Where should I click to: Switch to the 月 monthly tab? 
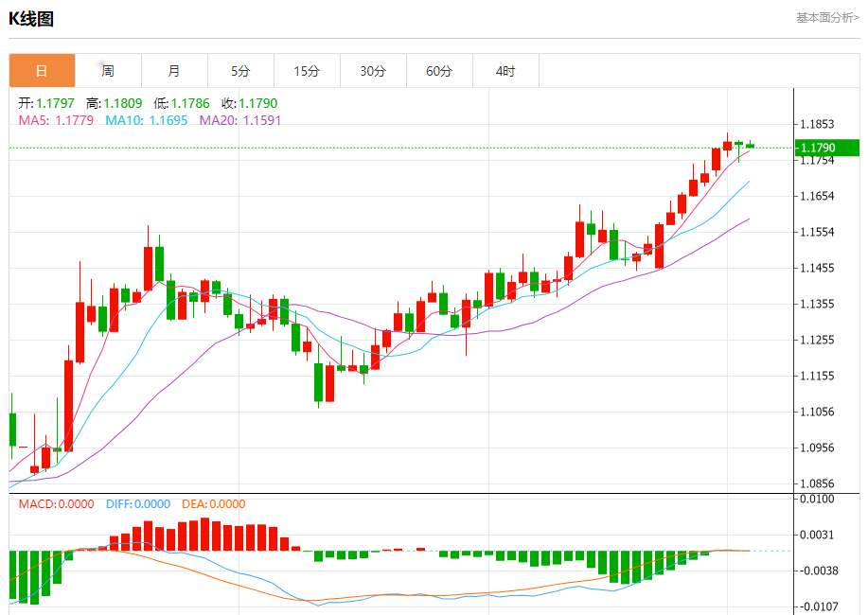[174, 71]
